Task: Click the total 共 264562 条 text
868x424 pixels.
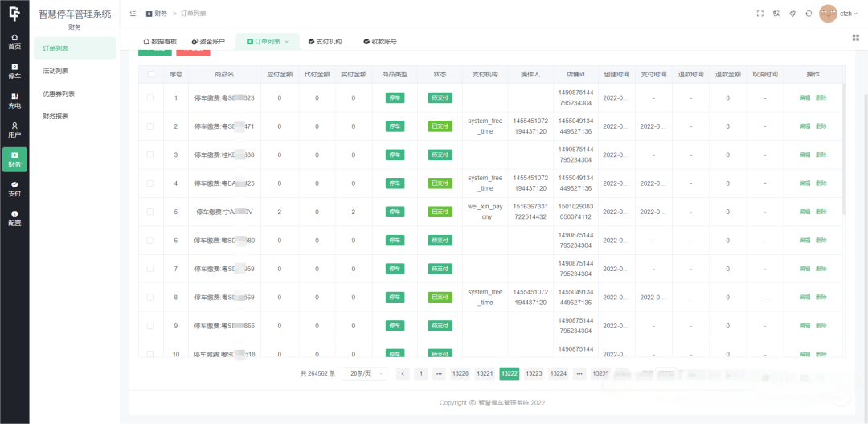Action: (317, 373)
